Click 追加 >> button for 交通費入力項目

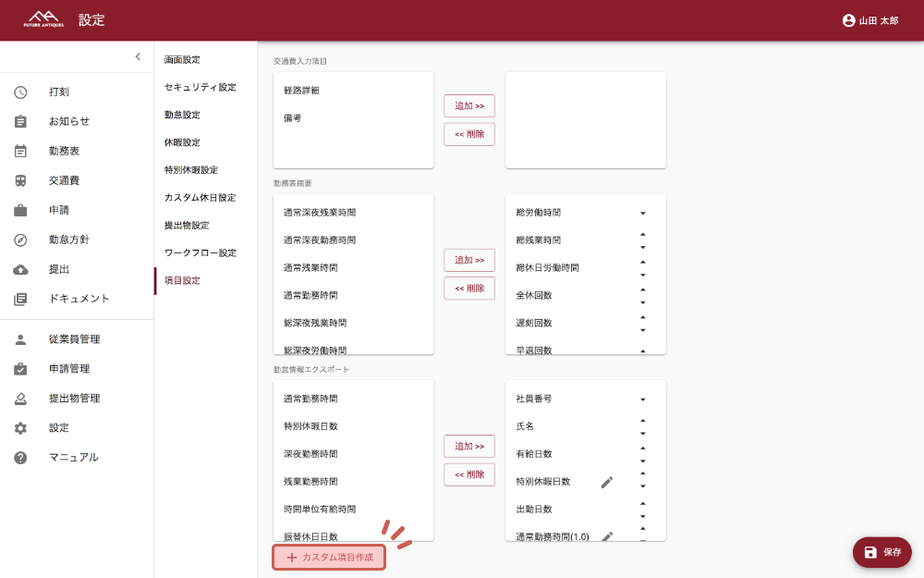[x=469, y=106]
